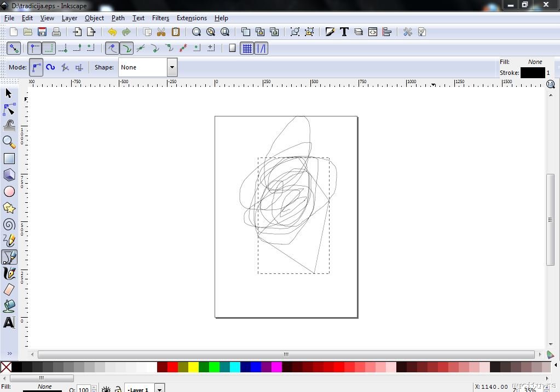Switch to Spiro path mode

[50, 67]
